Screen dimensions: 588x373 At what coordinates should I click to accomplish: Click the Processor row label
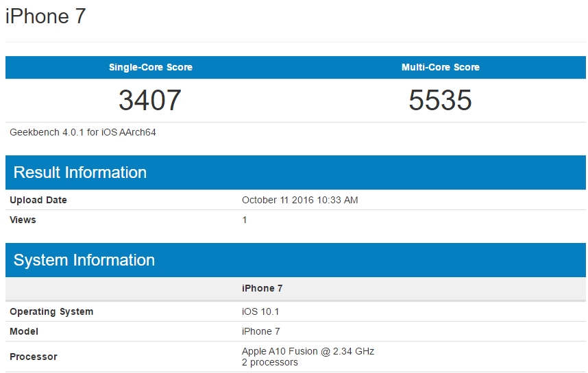point(34,357)
